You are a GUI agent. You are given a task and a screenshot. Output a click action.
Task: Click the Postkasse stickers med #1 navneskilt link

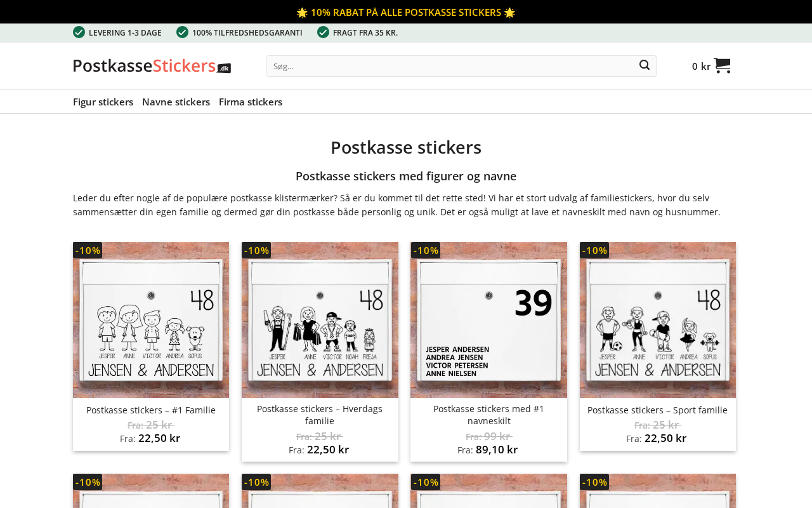(488, 415)
